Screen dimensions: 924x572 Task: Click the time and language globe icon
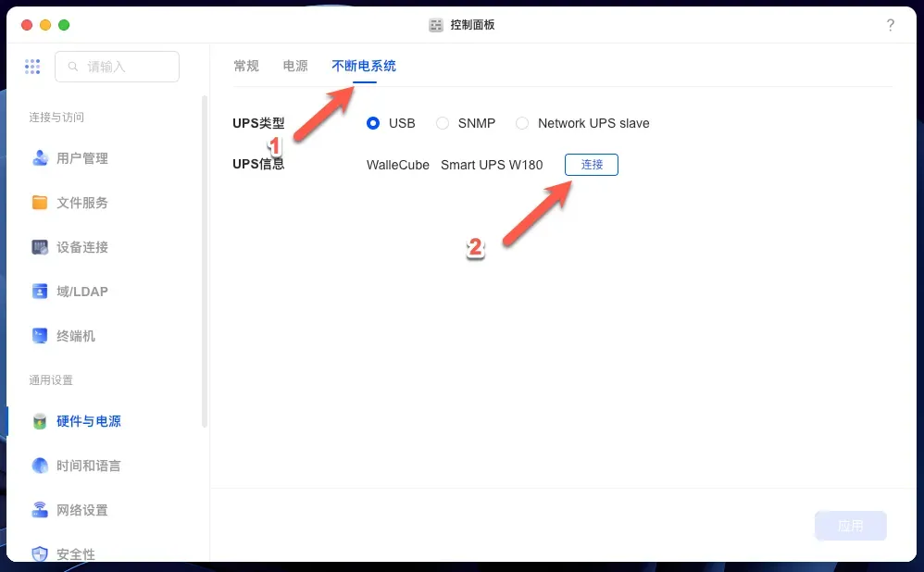click(x=40, y=466)
